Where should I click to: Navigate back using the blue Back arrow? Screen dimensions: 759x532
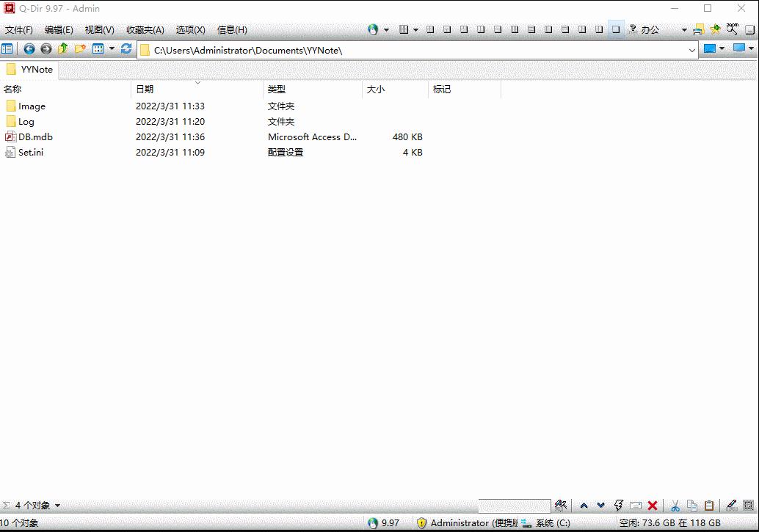click(x=29, y=49)
